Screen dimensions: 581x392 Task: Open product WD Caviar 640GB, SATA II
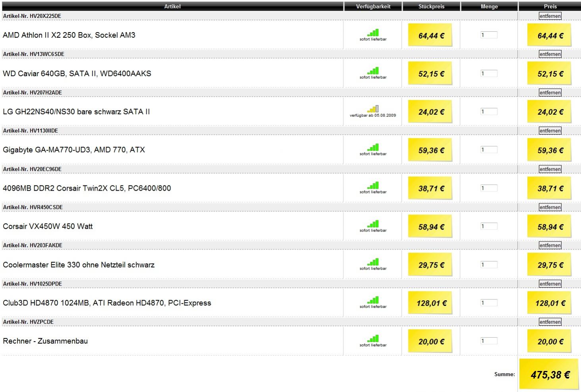coord(77,73)
